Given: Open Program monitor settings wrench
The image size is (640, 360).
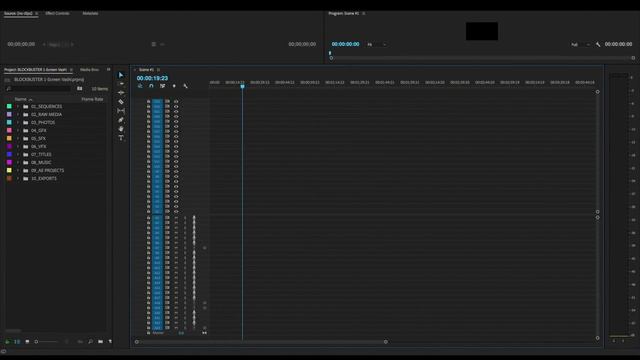Looking at the screenshot, I should [598, 44].
